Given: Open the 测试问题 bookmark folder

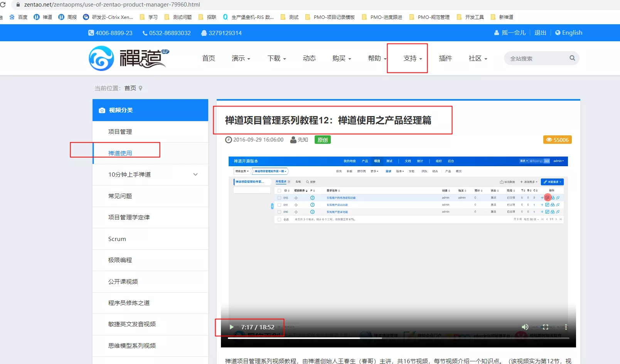Looking at the screenshot, I should click(178, 17).
